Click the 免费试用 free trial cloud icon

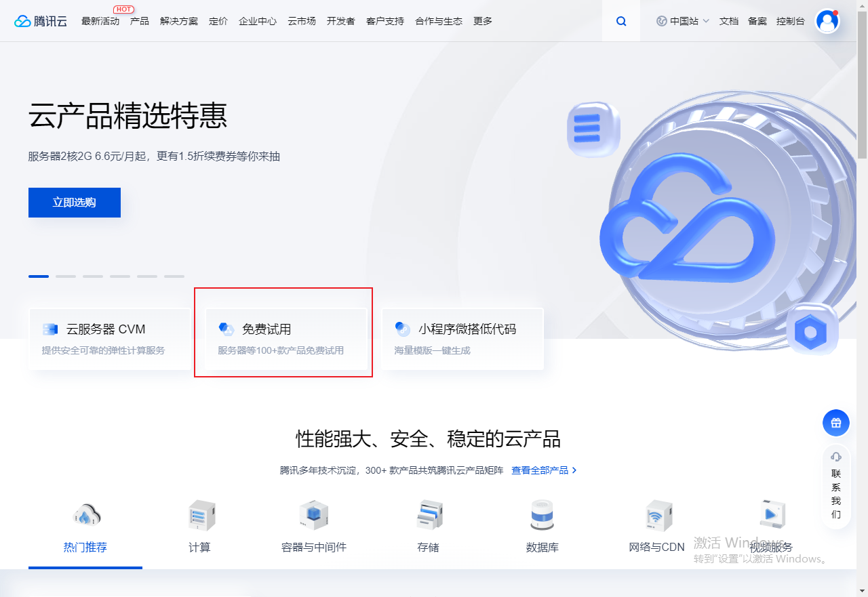[x=226, y=329]
